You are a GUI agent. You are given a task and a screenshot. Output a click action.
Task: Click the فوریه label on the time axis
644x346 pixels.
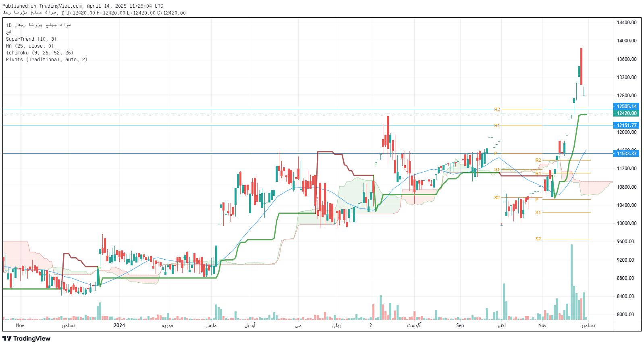pos(168,325)
